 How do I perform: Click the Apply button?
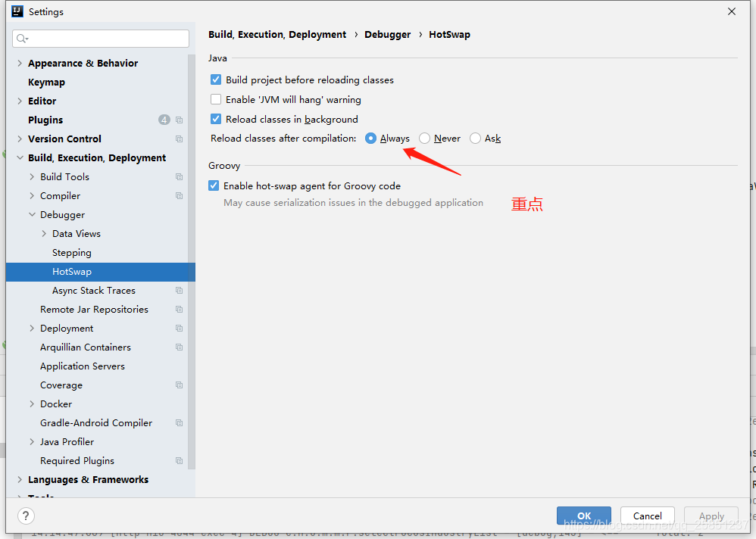(x=711, y=516)
